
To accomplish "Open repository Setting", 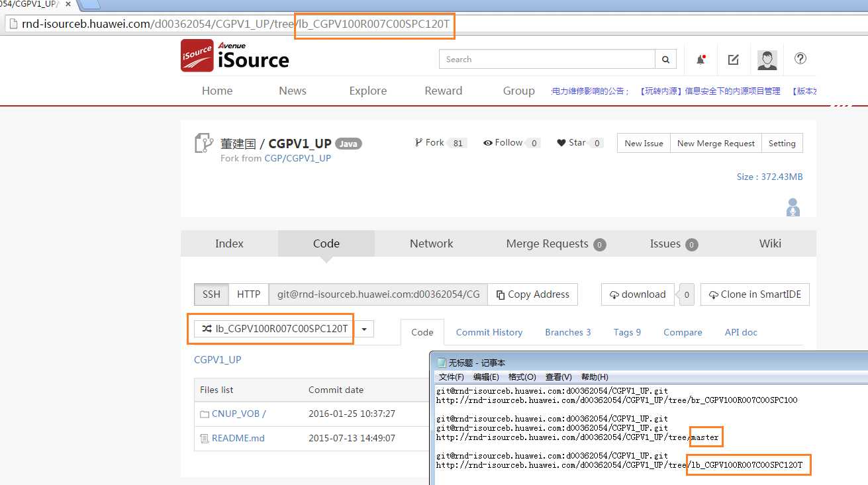I will pos(782,143).
